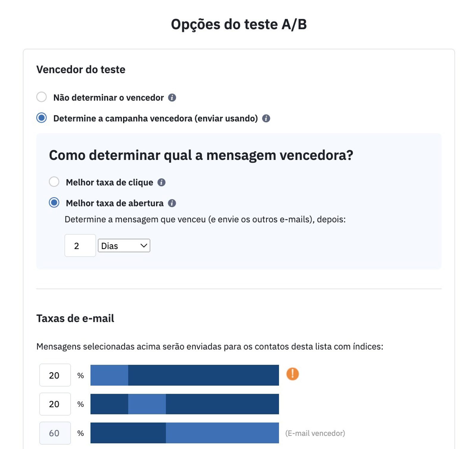Click light blue segment of third rate bar
The height and width of the screenshot is (449, 476).
pos(222,433)
